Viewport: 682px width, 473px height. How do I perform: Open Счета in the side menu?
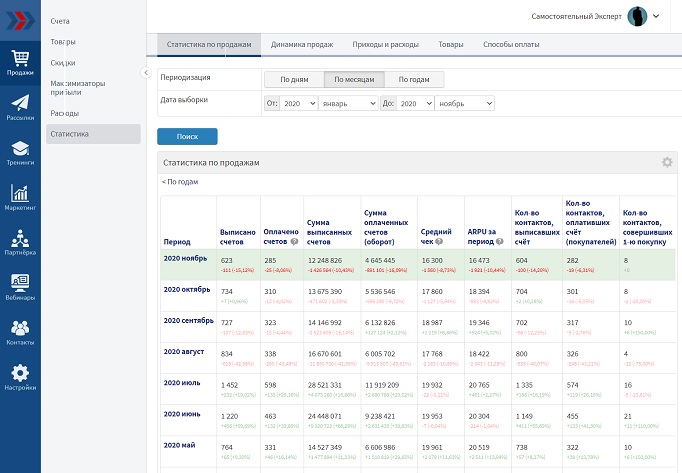pos(60,21)
